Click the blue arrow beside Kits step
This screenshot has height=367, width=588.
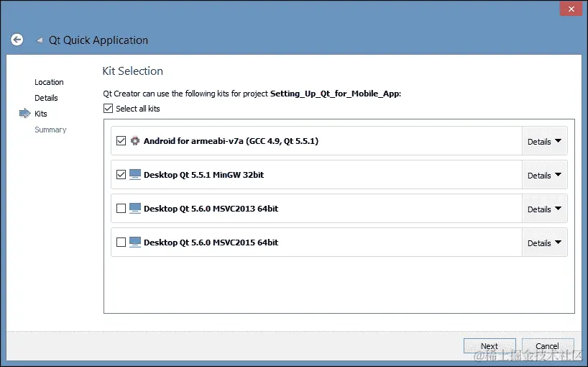pos(24,114)
